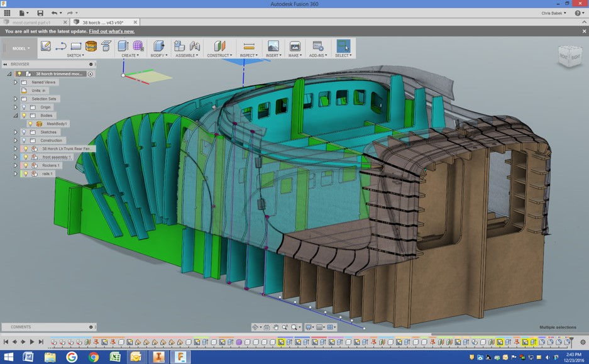The height and width of the screenshot is (364, 589).
Task: Click the Select window tool icon
Action: click(x=343, y=46)
